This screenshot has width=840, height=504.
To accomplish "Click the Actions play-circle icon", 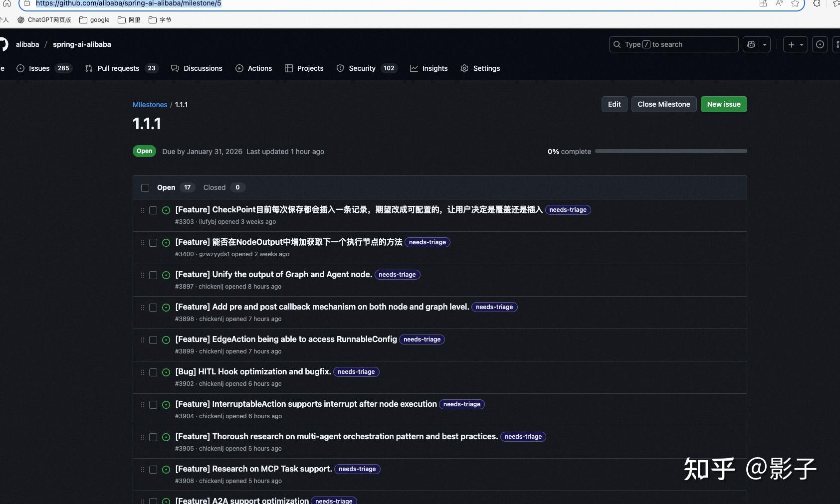I will 240,68.
